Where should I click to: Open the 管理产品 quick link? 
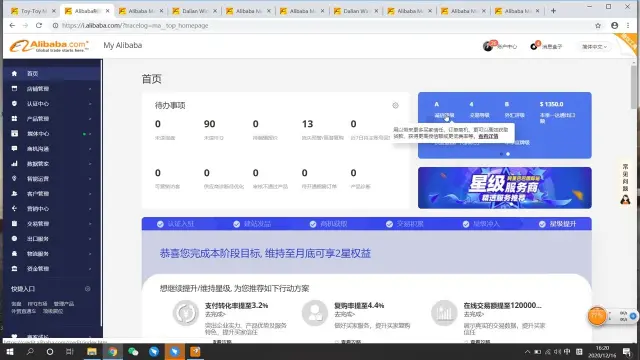coord(64,304)
